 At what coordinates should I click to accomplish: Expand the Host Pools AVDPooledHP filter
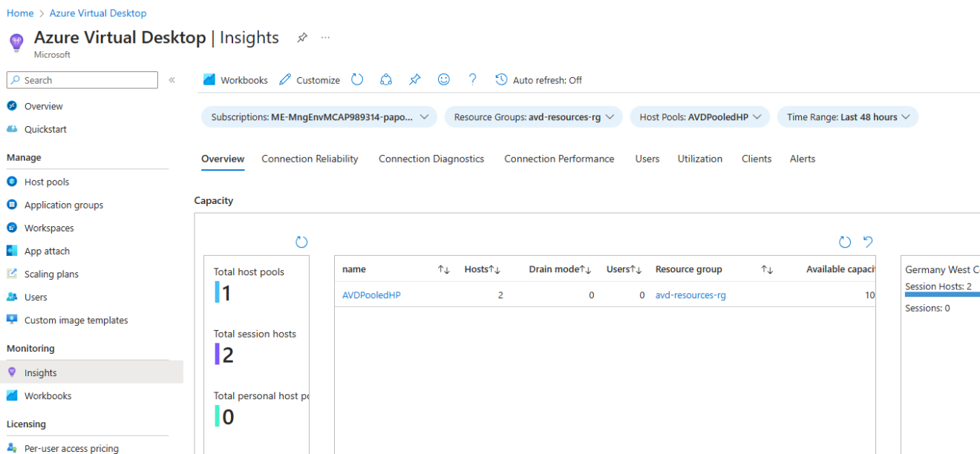pyautogui.click(x=699, y=116)
